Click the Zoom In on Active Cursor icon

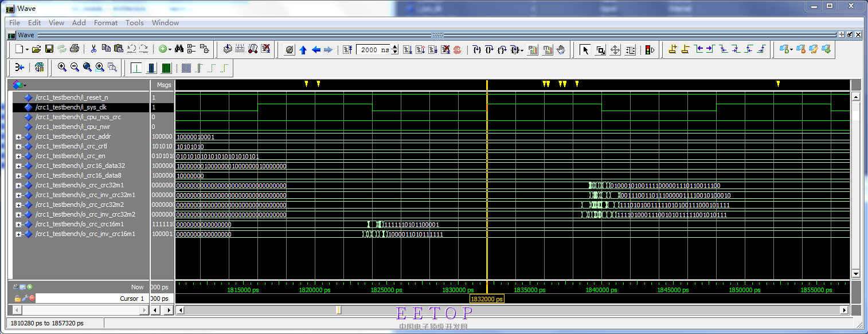tap(100, 67)
